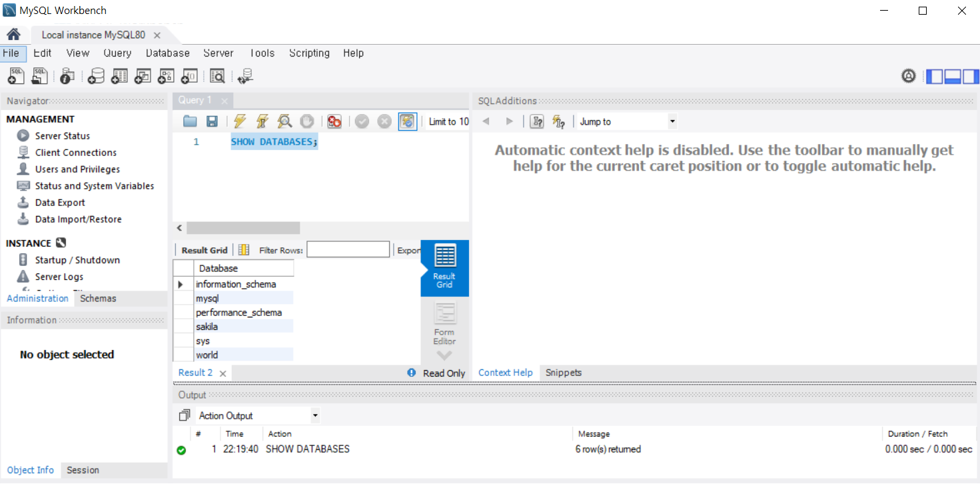Toggle wrap cell content icon in result grid
Image resolution: width=980 pixels, height=484 pixels.
[244, 250]
